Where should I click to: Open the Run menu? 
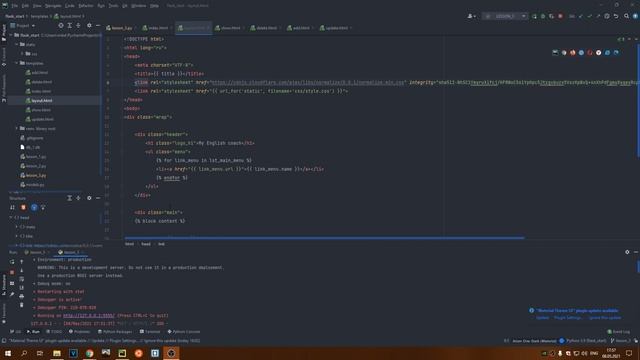[101, 6]
